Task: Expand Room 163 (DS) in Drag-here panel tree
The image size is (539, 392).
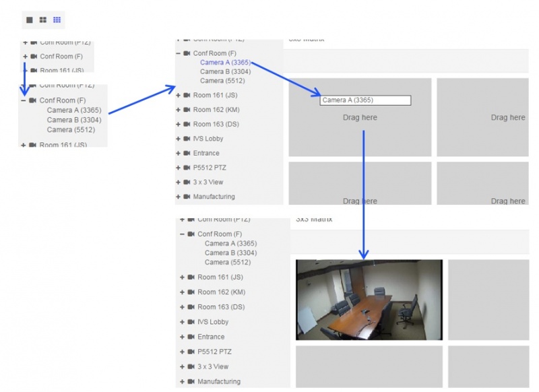Action: tap(178, 124)
